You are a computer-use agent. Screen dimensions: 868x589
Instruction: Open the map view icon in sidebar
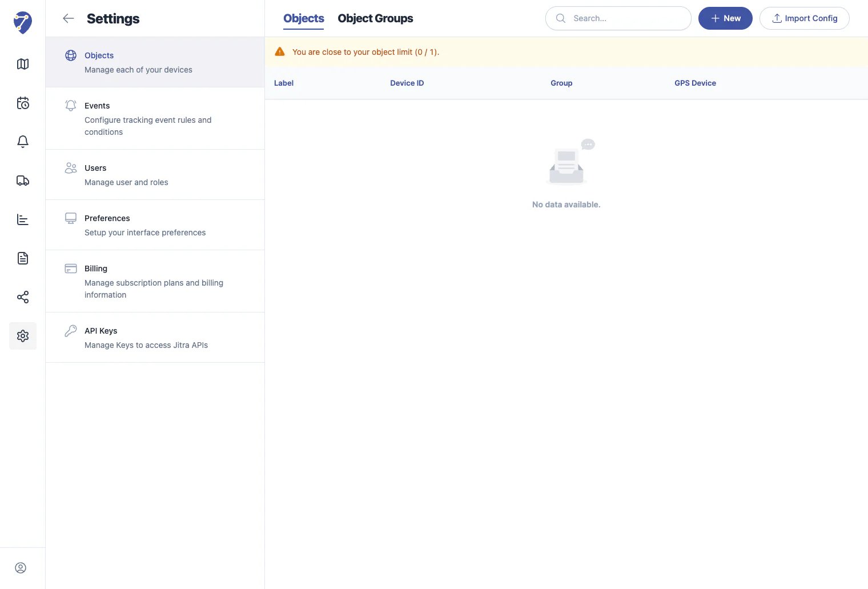click(23, 64)
